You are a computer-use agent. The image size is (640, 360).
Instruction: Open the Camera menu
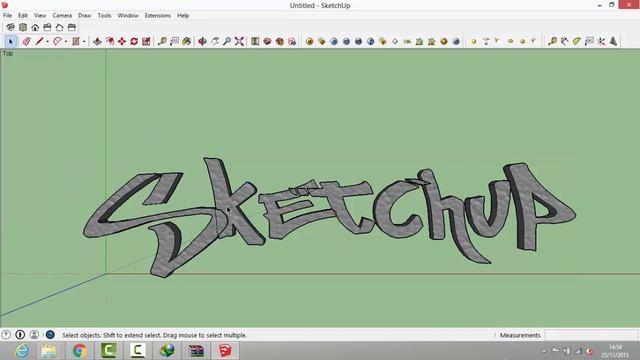point(62,16)
